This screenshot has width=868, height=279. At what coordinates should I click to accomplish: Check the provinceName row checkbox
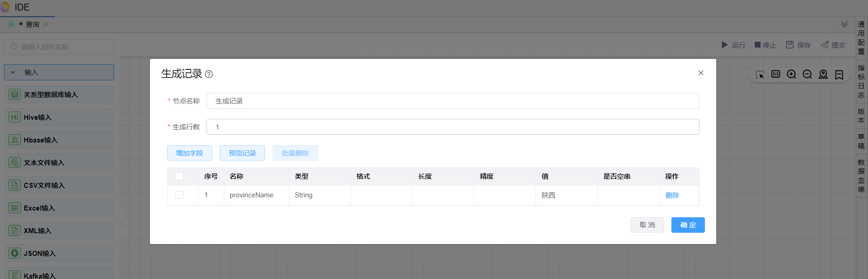tap(179, 195)
